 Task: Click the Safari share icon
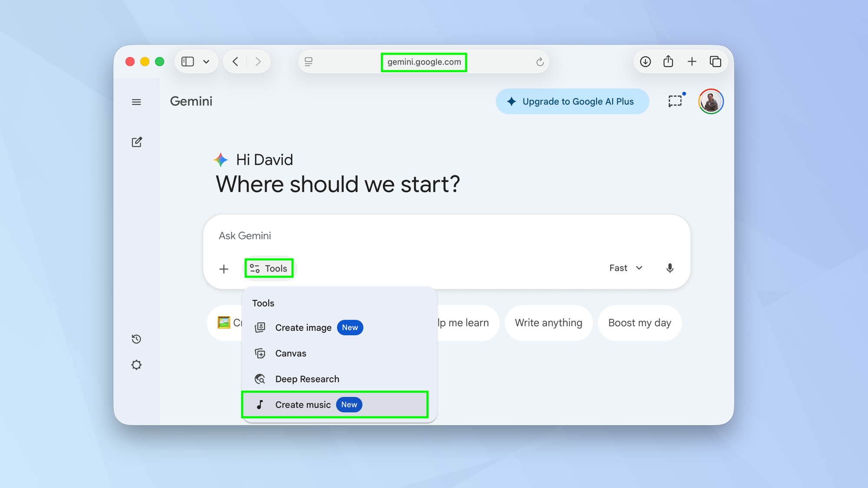tap(668, 62)
